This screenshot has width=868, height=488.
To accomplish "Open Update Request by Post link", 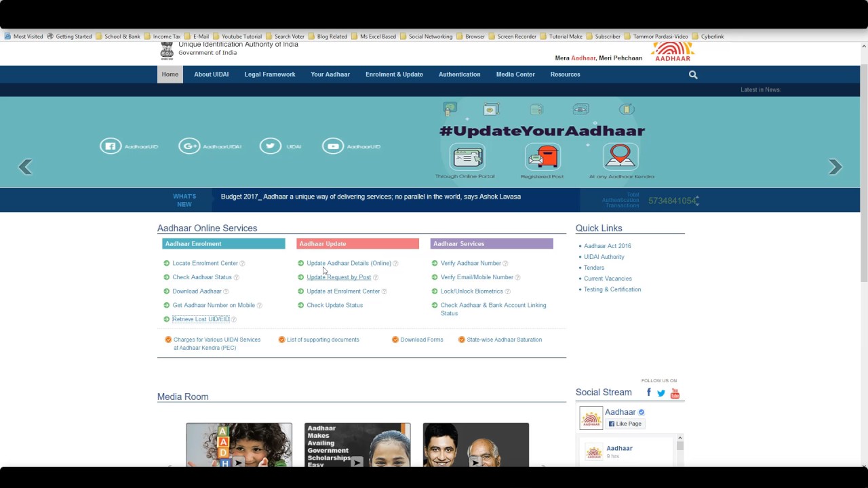I will (x=338, y=277).
